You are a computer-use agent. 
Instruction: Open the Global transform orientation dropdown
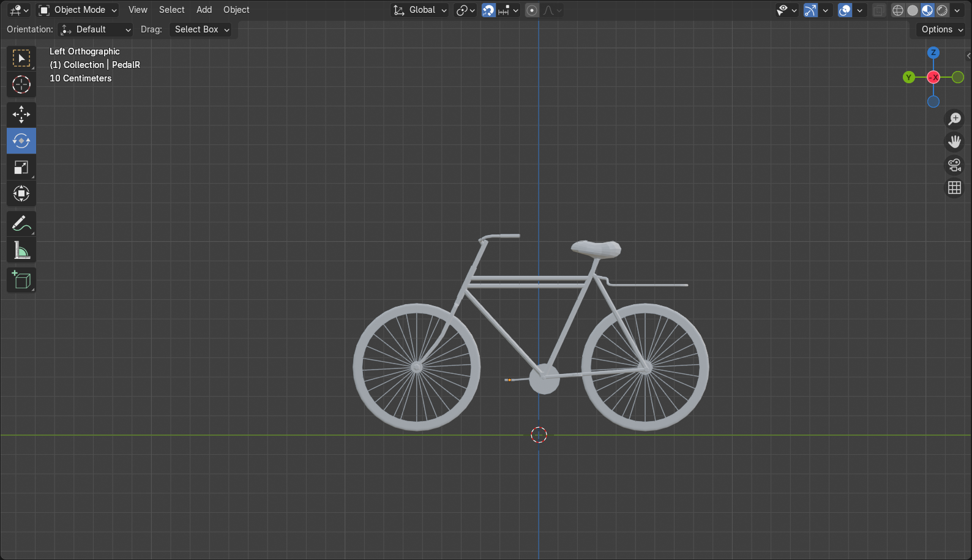click(x=420, y=10)
